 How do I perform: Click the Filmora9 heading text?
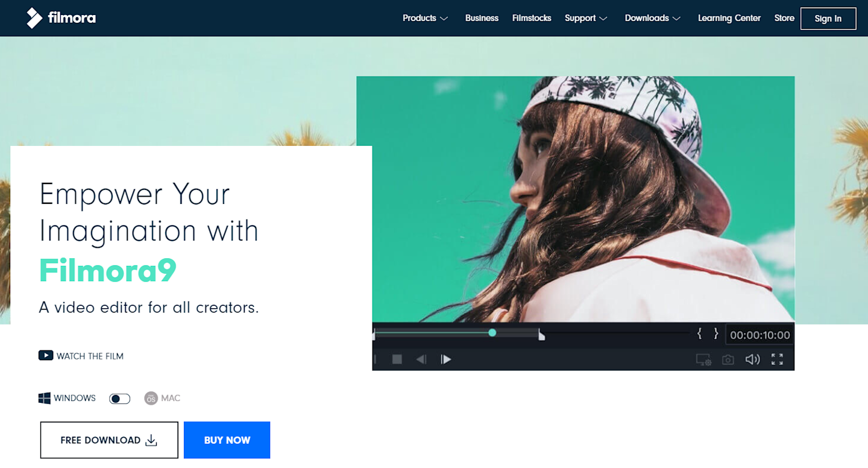108,270
